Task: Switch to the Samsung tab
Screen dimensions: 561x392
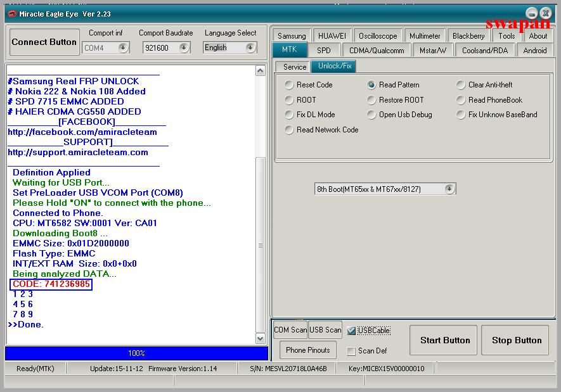Action: 292,36
